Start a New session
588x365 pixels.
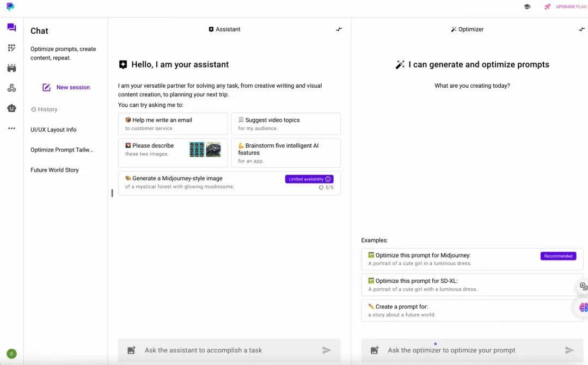66,87
